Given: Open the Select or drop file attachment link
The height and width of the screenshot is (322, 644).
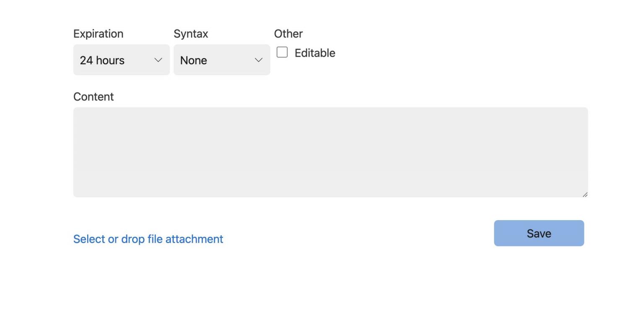Looking at the screenshot, I should coord(148,239).
